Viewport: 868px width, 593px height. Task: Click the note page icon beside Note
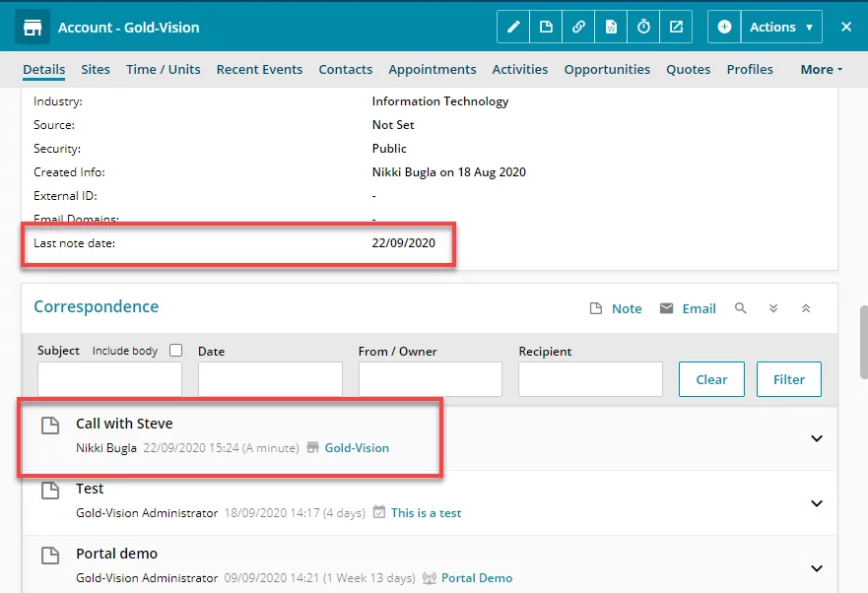[596, 308]
